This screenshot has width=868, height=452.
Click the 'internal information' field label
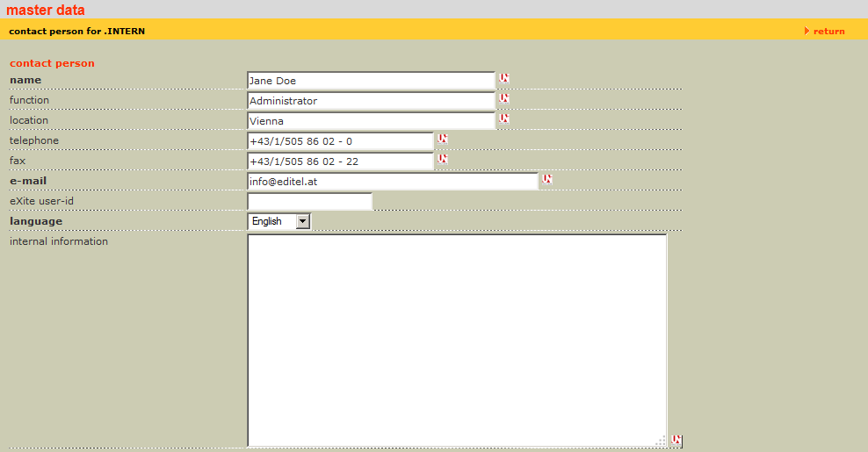coord(59,241)
